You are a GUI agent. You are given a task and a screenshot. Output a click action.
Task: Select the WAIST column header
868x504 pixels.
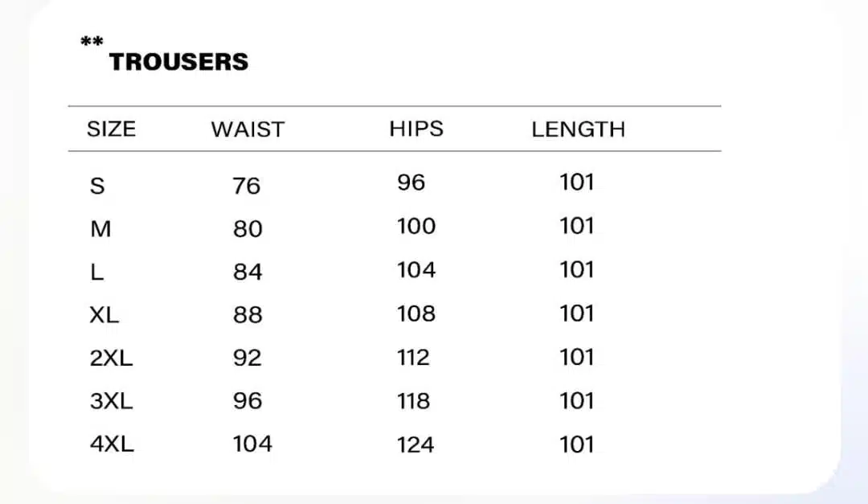click(248, 129)
